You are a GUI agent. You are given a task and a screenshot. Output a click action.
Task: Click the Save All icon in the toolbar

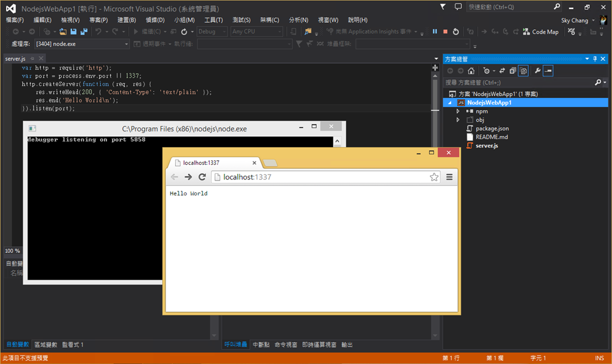(84, 32)
